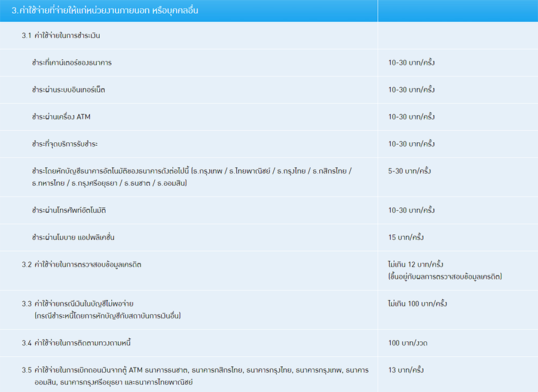
Task: Select the ชำระผ่านโมบาย แอปพลิเคชั่น row text
Action: (x=73, y=237)
